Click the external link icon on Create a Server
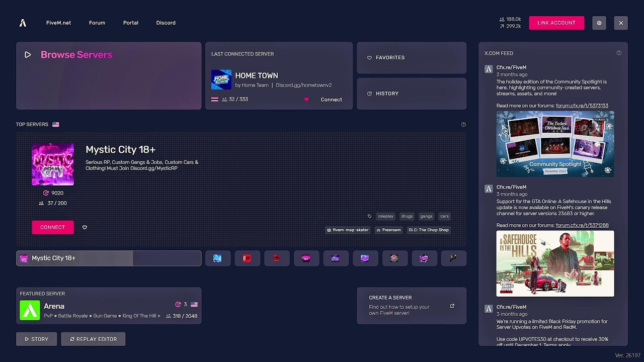This screenshot has width=644, height=362. (x=452, y=306)
